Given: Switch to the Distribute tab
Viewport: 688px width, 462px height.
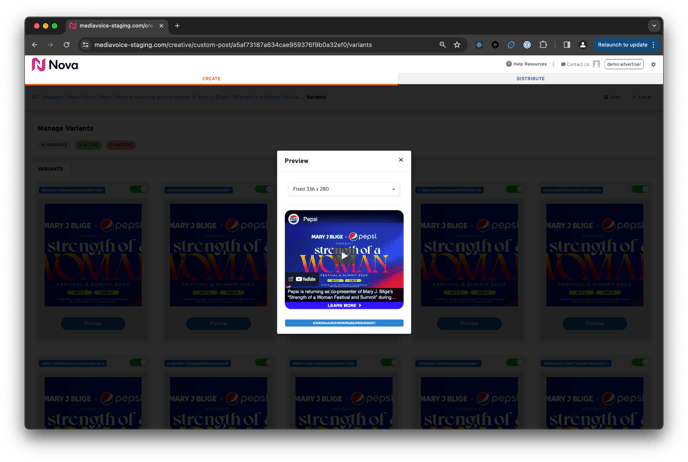Looking at the screenshot, I should point(530,78).
